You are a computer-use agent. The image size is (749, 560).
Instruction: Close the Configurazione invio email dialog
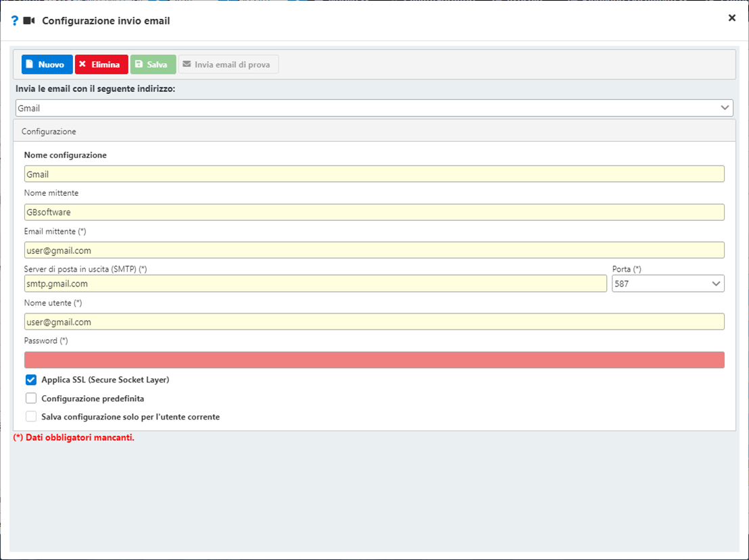(x=732, y=18)
